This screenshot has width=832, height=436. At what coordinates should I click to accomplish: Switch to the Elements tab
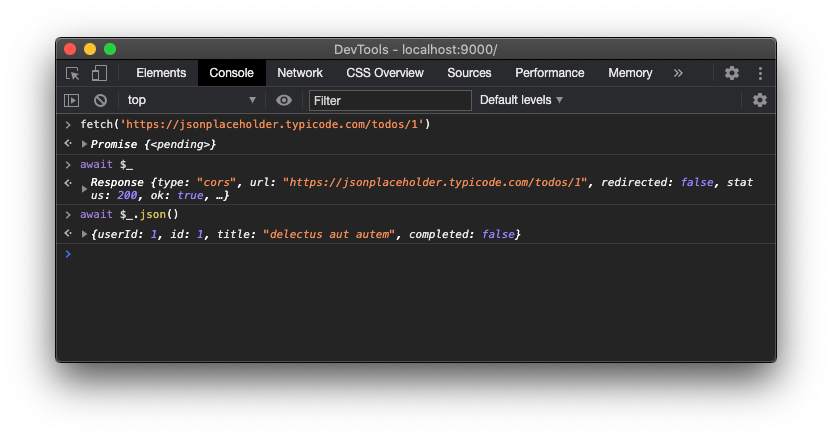click(x=161, y=73)
